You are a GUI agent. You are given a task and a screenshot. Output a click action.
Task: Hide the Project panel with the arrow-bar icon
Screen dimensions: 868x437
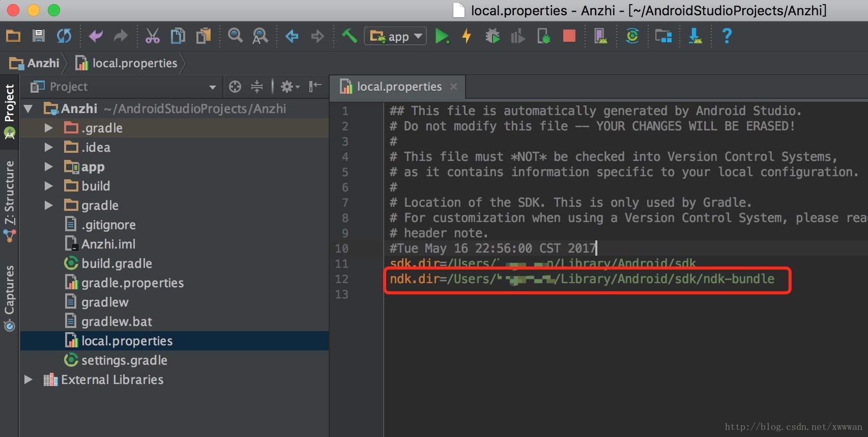[315, 87]
